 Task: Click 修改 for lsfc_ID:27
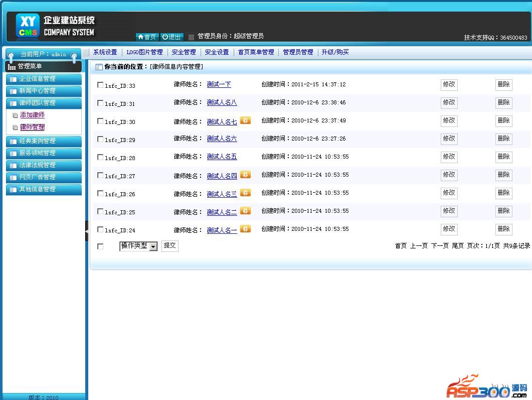coord(449,175)
